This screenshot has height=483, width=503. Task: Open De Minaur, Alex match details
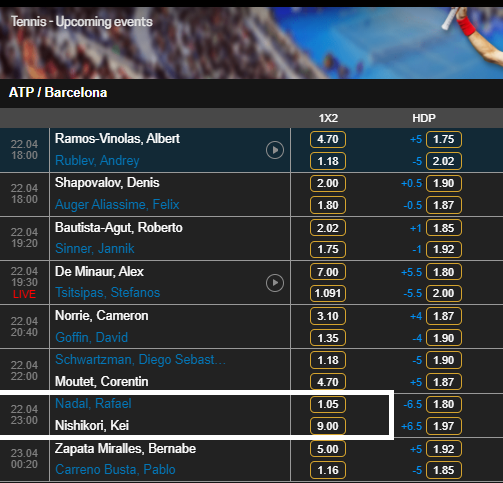pyautogui.click(x=99, y=271)
